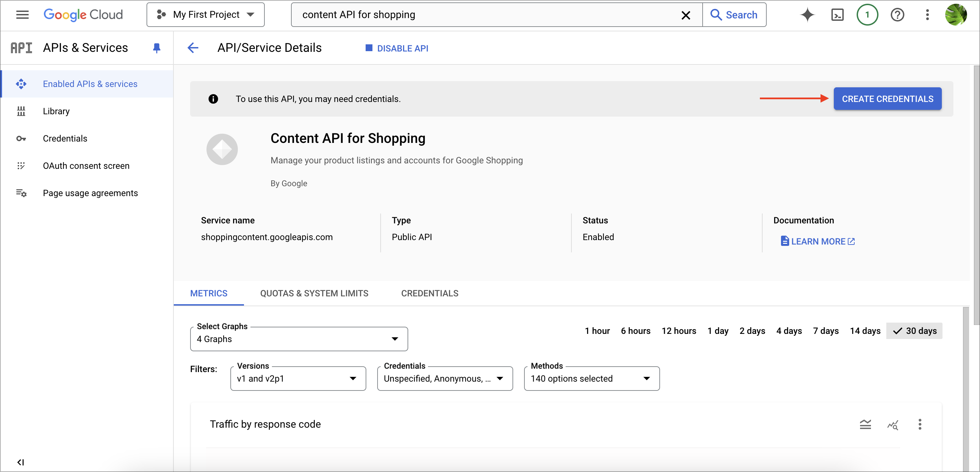
Task: Click the Disable API button
Action: (x=396, y=48)
